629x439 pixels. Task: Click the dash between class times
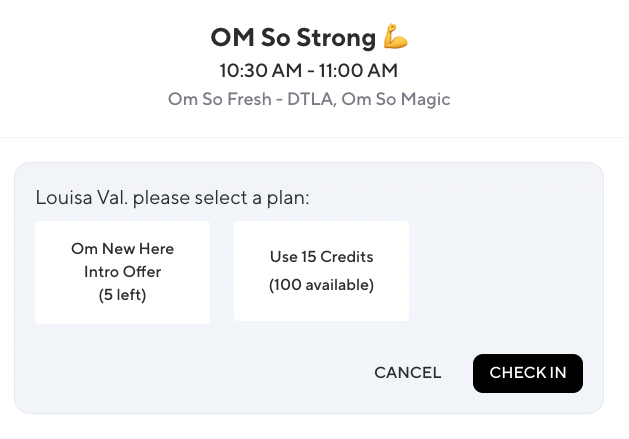(308, 70)
